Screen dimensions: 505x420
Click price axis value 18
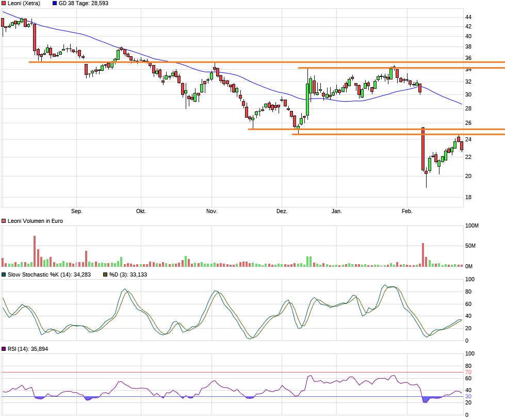tap(468, 197)
